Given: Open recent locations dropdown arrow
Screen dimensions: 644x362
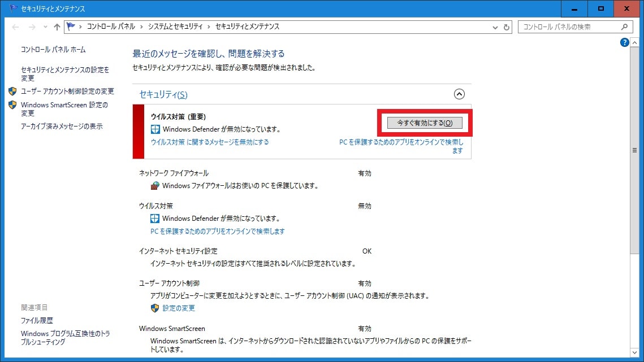Looking at the screenshot, I should click(x=45, y=27).
